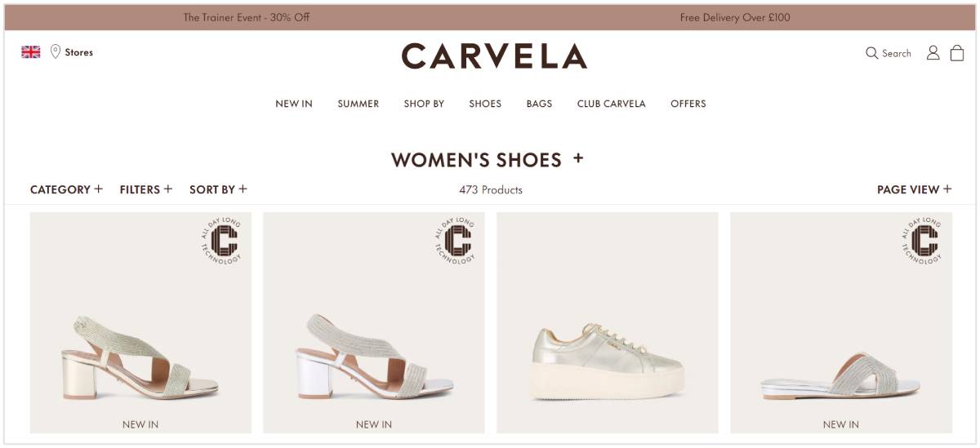The height and width of the screenshot is (448, 980).
Task: Open the shopping bag icon
Action: tap(957, 53)
